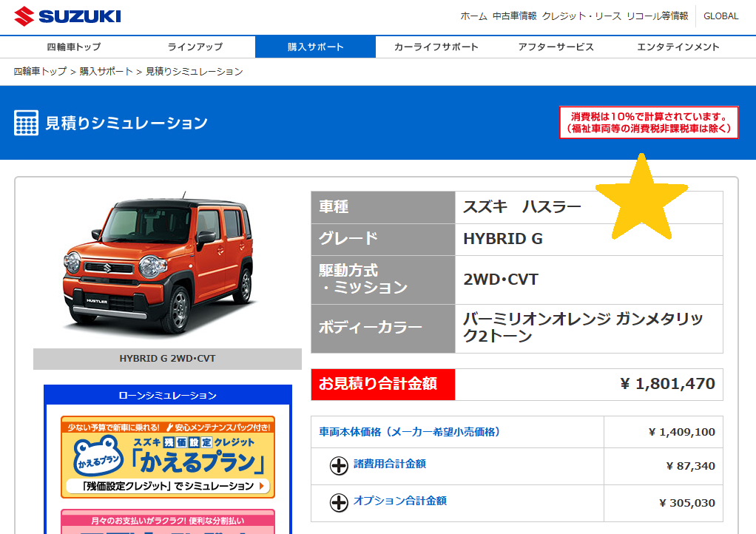The height and width of the screenshot is (534, 756).
Task: Expand 諸費用合計金額 with the plus icon
Action: [x=339, y=465]
